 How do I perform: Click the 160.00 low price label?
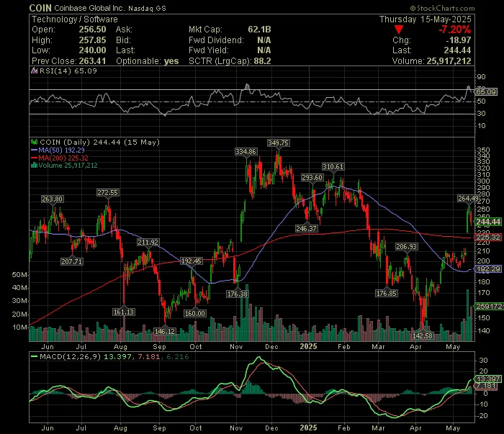click(x=195, y=314)
